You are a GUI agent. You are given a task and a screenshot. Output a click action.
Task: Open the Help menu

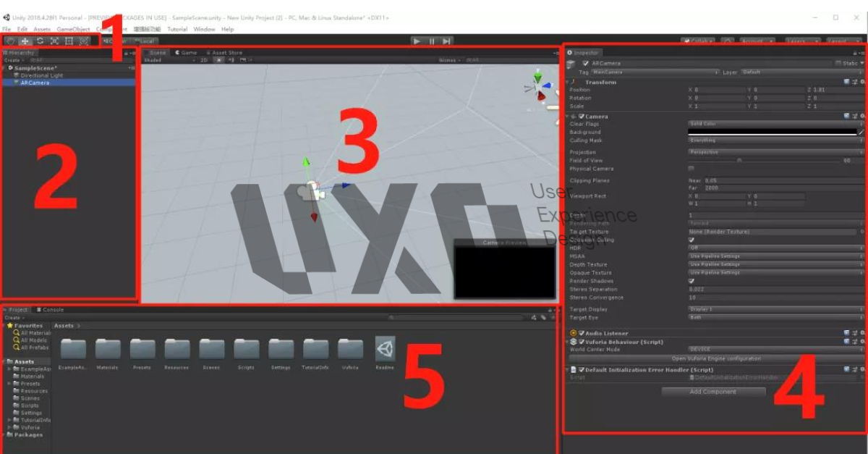coord(227,29)
